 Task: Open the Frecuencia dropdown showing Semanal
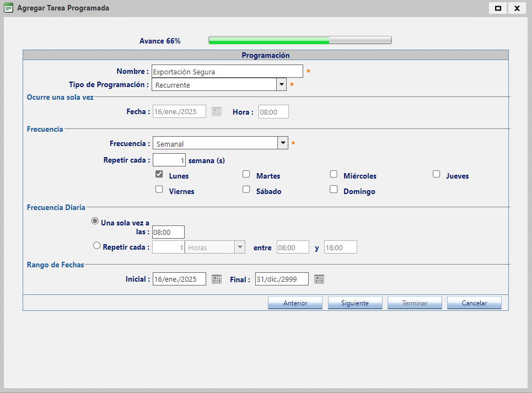tap(283, 143)
